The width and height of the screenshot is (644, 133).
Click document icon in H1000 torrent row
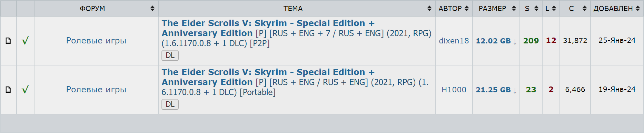pos(8,90)
